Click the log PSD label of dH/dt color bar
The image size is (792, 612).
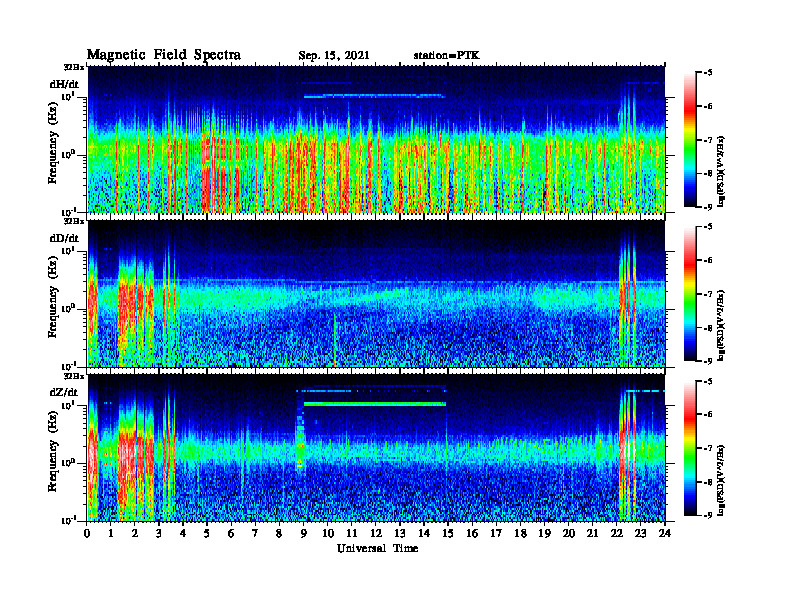coord(721,171)
